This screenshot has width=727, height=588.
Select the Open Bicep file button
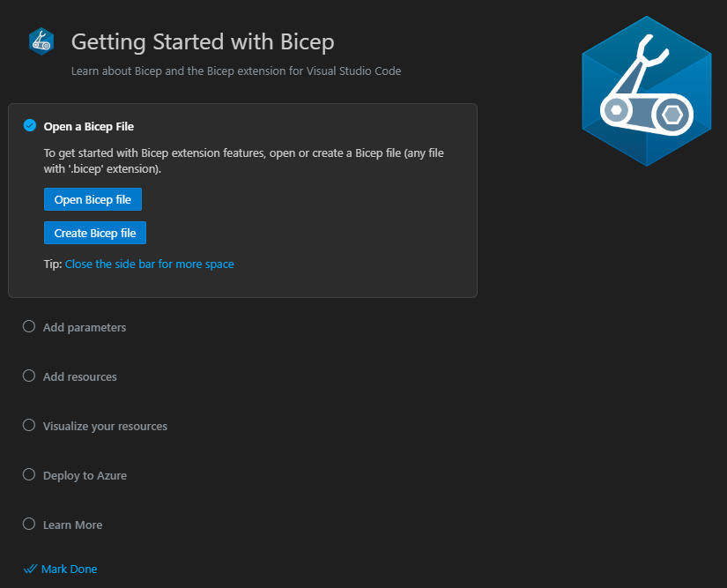tap(93, 199)
